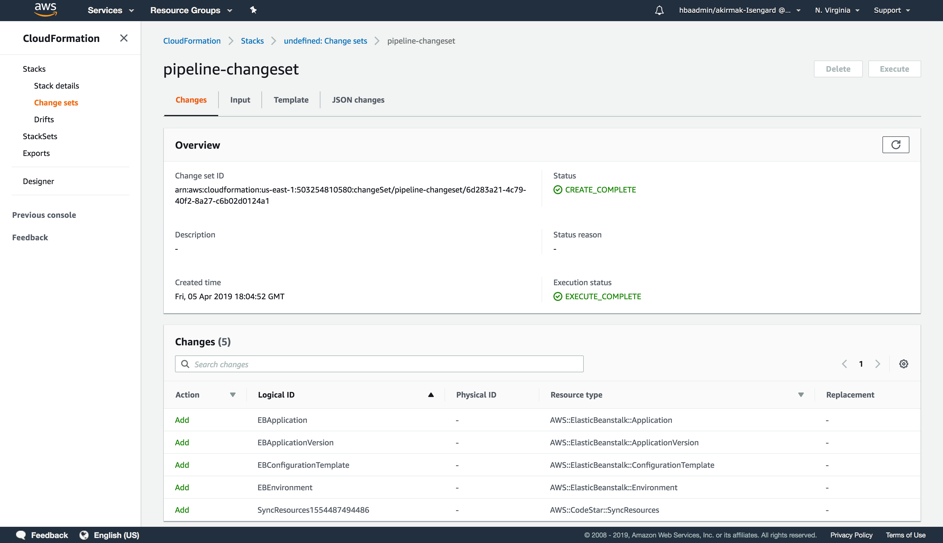Sort by Logical ID ascending arrow
This screenshot has width=943, height=543.
tap(431, 395)
